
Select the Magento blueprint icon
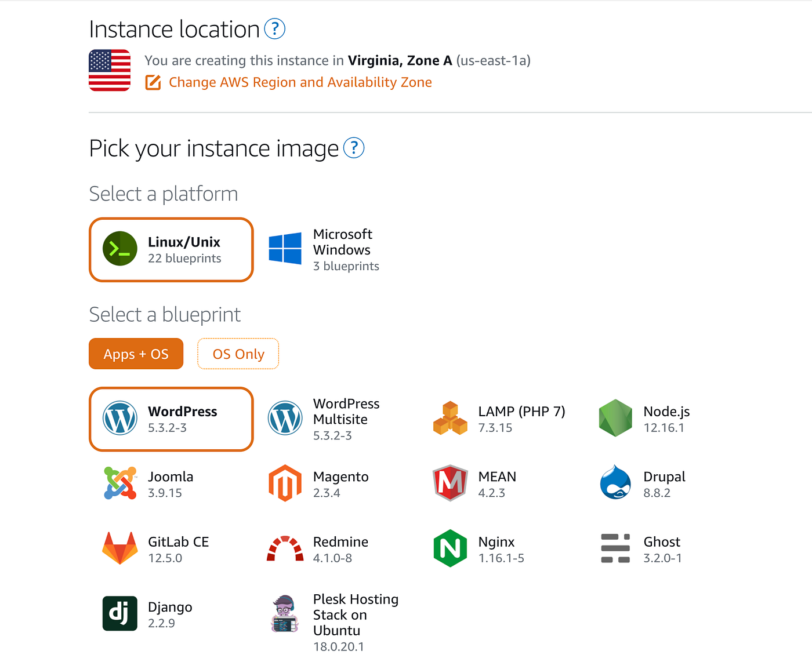[285, 483]
